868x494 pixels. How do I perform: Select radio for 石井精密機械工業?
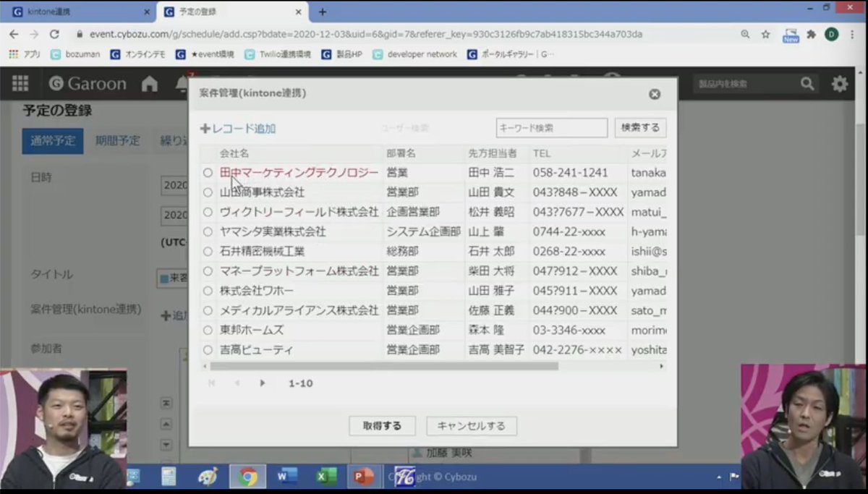pos(208,252)
